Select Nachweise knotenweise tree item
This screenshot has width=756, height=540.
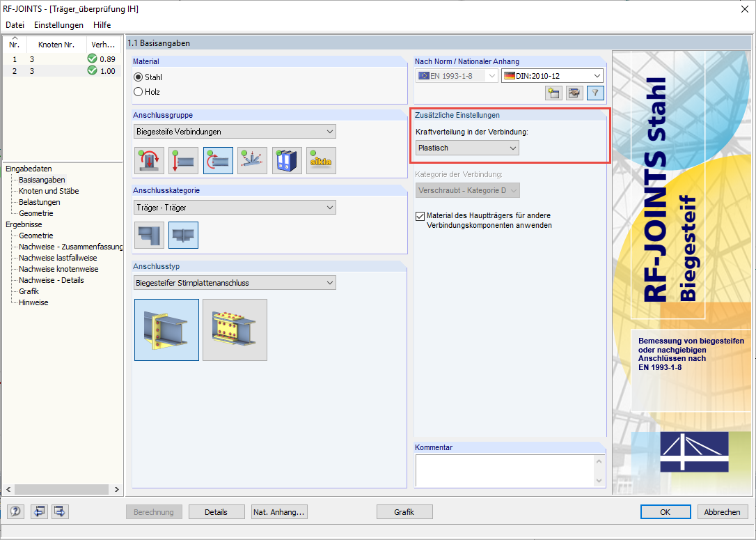(58, 269)
